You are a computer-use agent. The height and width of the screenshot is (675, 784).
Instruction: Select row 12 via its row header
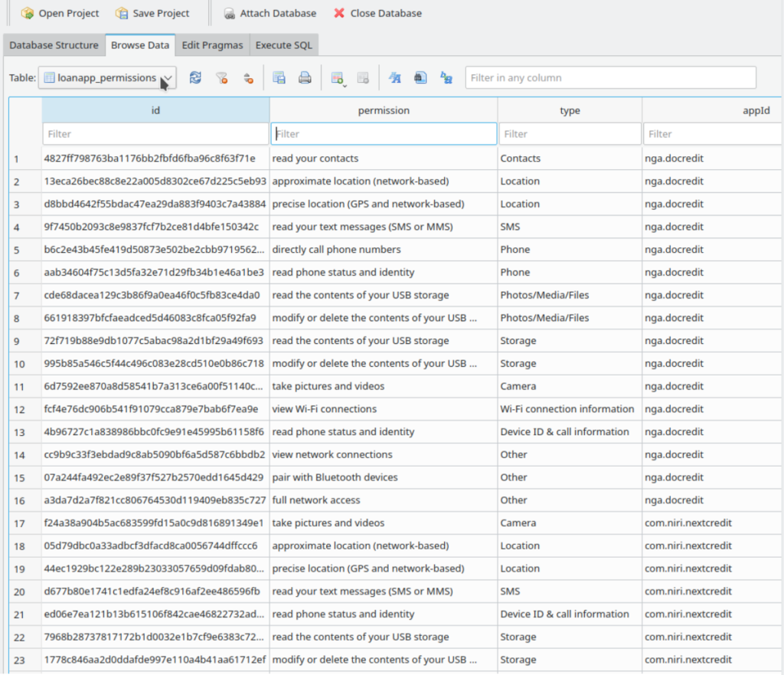tap(25, 409)
